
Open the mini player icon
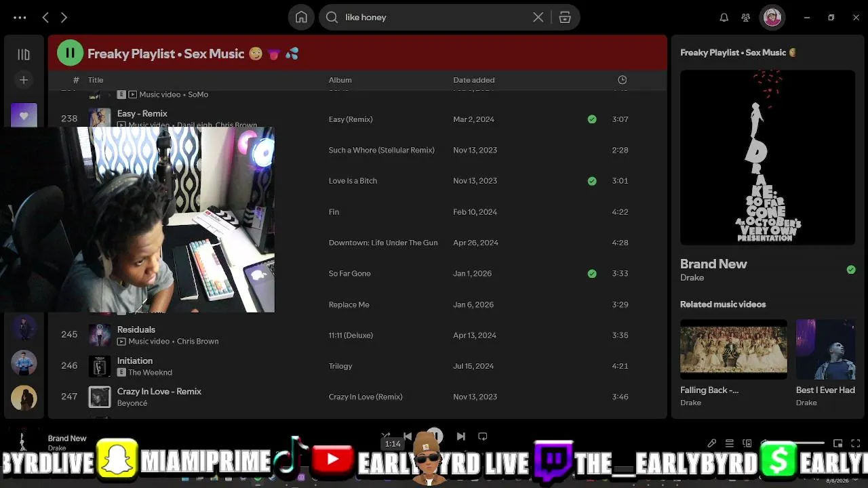[x=838, y=443]
